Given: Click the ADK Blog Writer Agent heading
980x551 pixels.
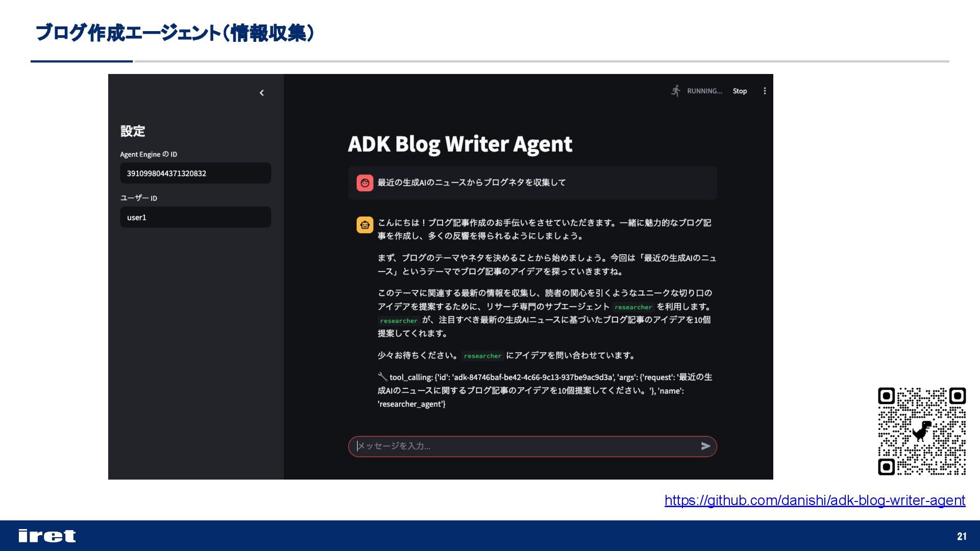Looking at the screenshot, I should coord(460,144).
